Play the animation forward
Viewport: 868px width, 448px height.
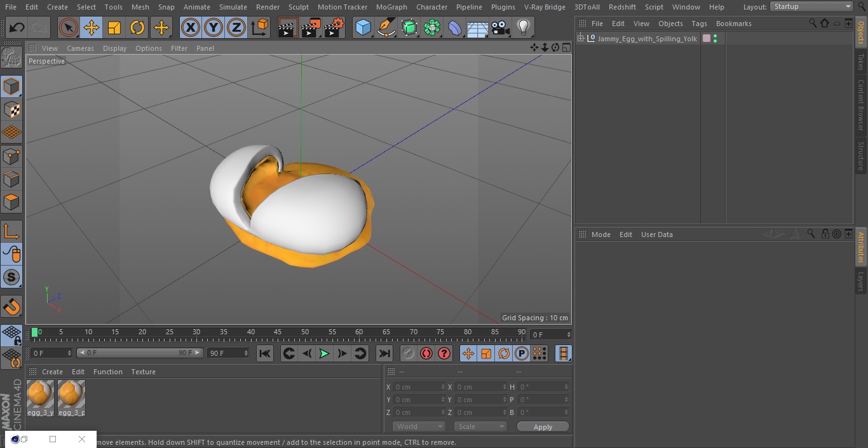point(324,353)
